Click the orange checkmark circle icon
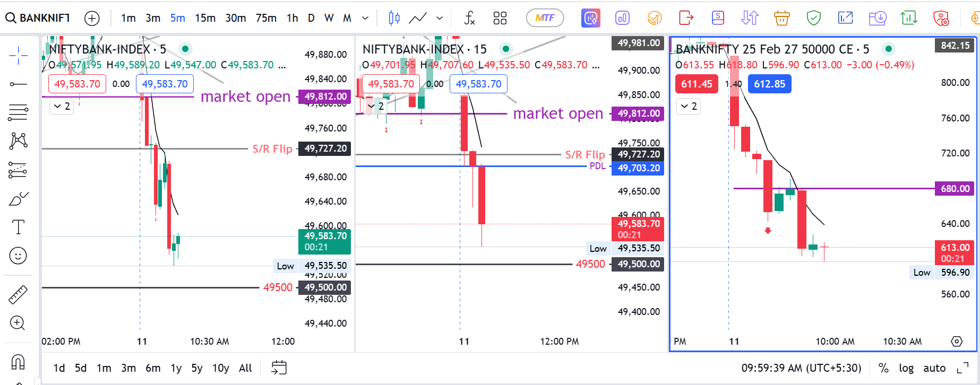The image size is (980, 385). point(655,18)
